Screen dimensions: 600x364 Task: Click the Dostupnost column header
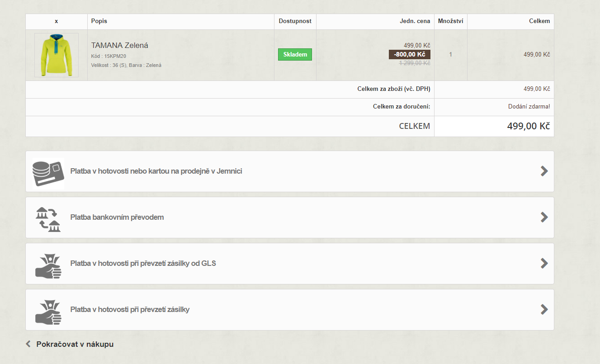tap(295, 21)
